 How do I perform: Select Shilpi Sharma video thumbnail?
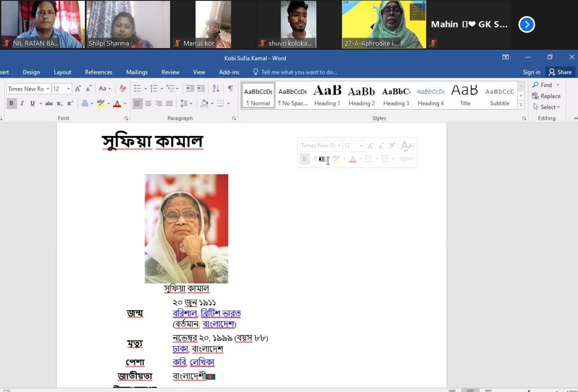click(x=128, y=24)
